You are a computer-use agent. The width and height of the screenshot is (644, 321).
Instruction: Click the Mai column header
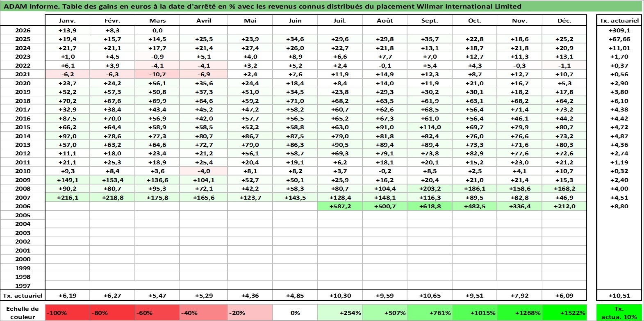click(x=250, y=20)
